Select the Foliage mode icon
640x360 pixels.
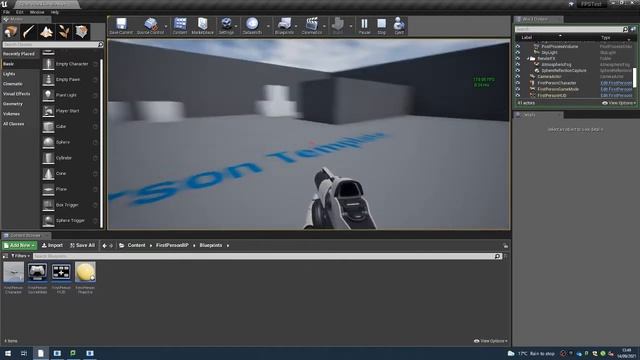click(64, 31)
